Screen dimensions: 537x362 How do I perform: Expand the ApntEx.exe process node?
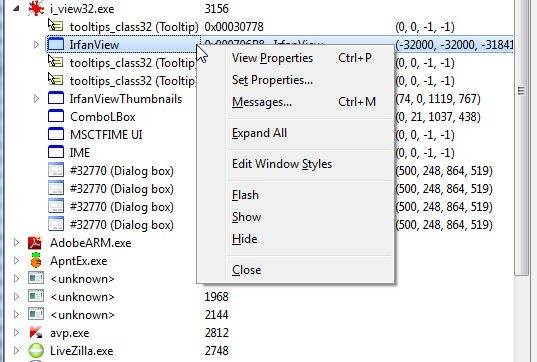point(16,261)
